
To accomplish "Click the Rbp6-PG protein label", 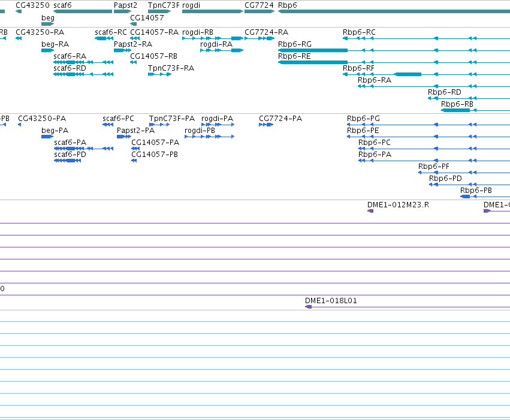I will (x=363, y=119).
